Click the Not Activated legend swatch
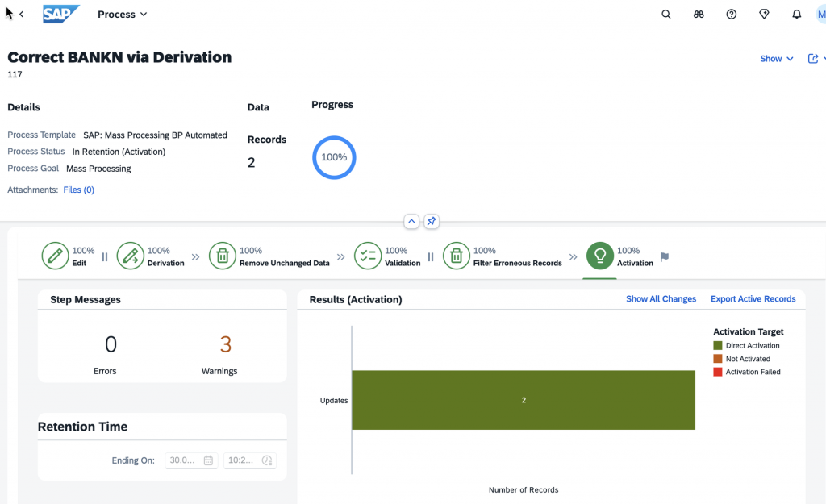 [717, 359]
